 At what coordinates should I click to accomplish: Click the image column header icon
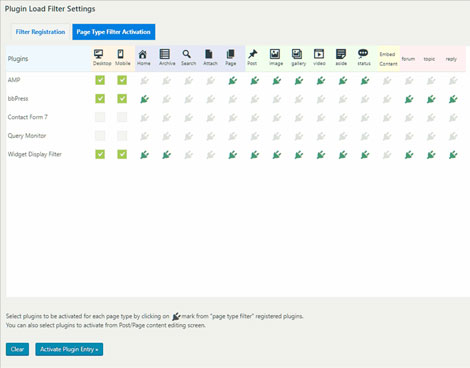tap(275, 54)
